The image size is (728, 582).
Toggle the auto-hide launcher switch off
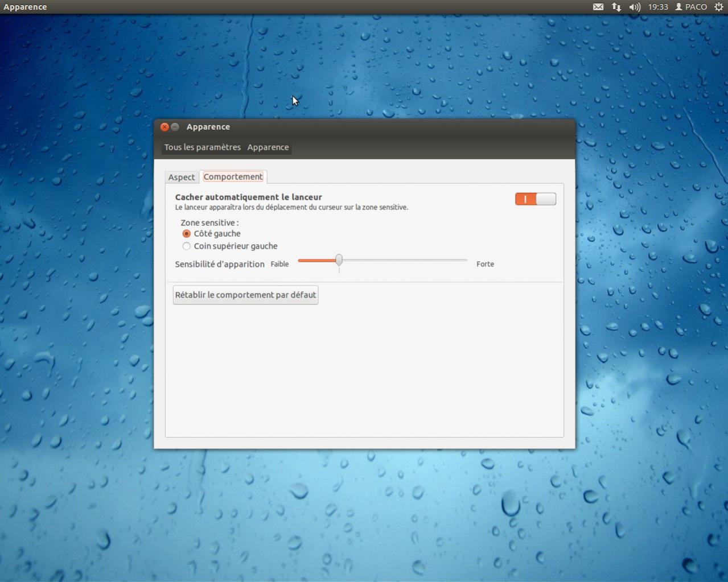coord(536,199)
